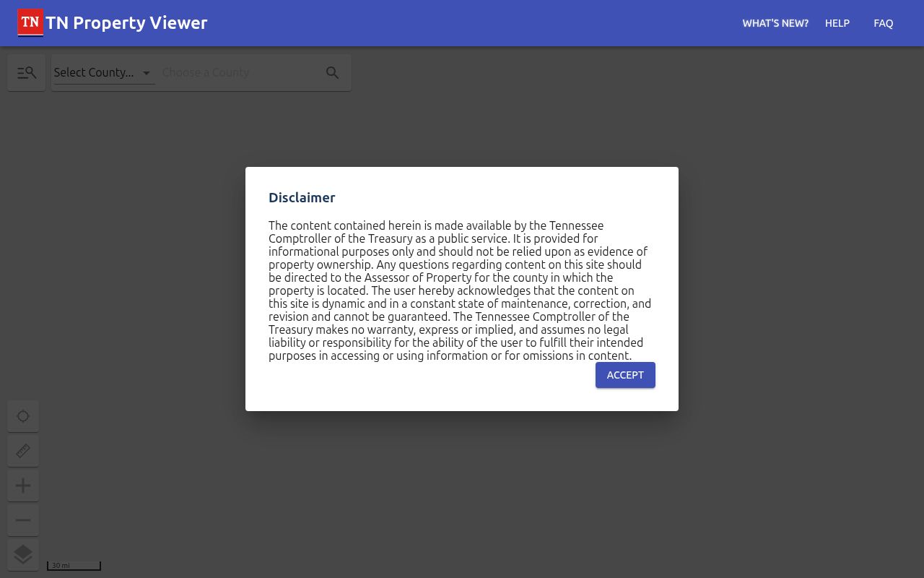Click the TN Property Viewer title
The image size is (924, 578).
126,23
